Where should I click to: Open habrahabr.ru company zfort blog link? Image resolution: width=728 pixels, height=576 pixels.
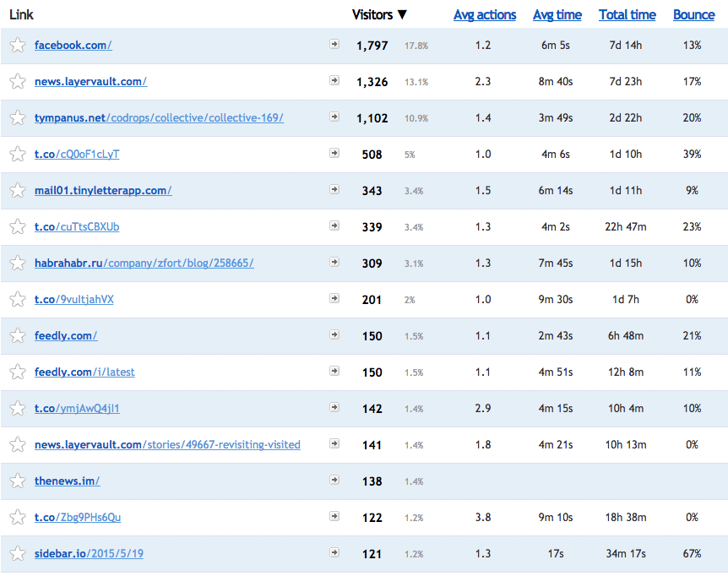click(144, 263)
